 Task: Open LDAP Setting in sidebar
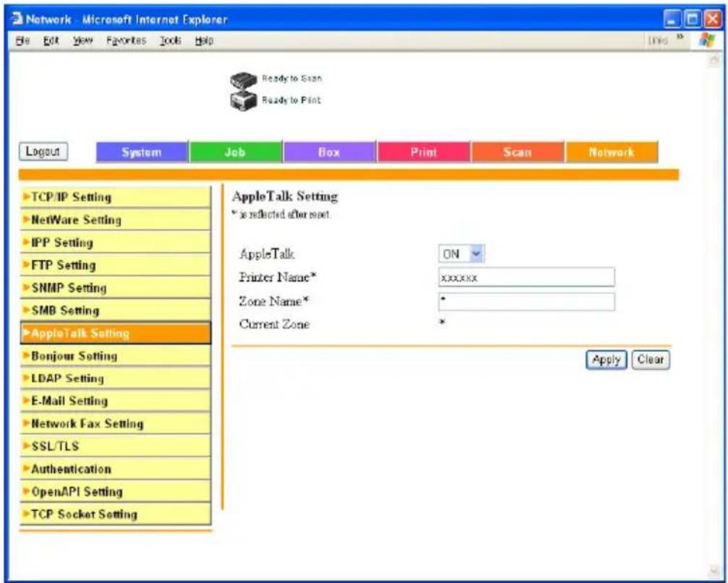116,379
